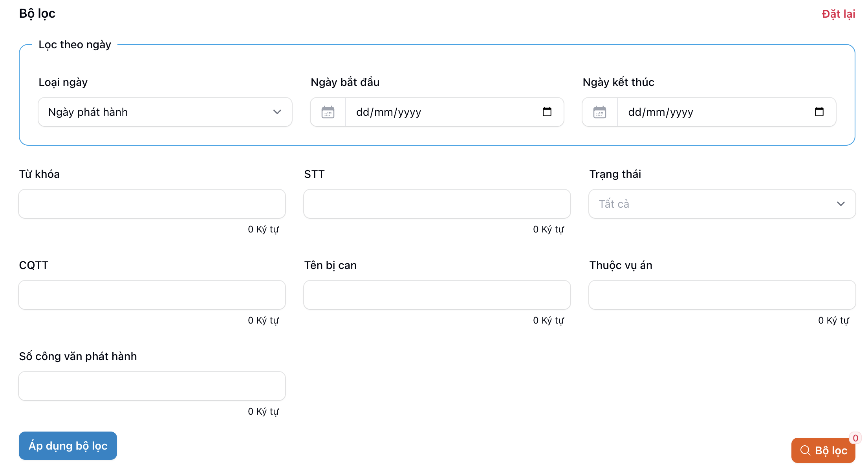This screenshot has width=868, height=472.
Task: Click dd/mm/yyyy text in Ngày bắt đầu
Action: (x=388, y=112)
